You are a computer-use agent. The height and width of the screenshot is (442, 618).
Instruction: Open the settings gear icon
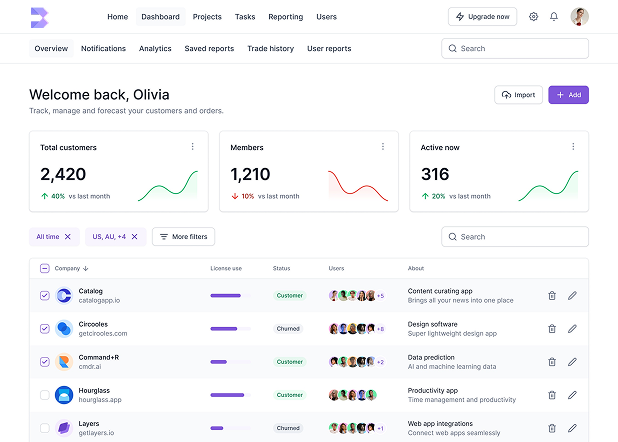[x=533, y=17]
